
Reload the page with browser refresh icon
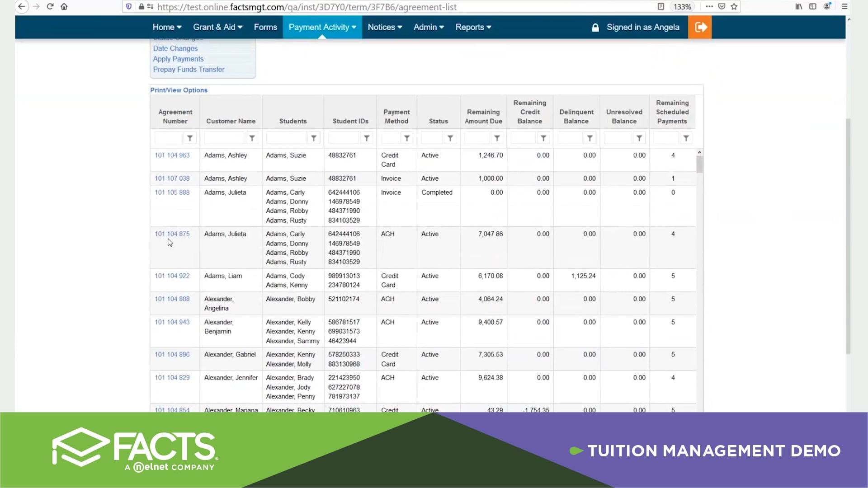tap(50, 7)
